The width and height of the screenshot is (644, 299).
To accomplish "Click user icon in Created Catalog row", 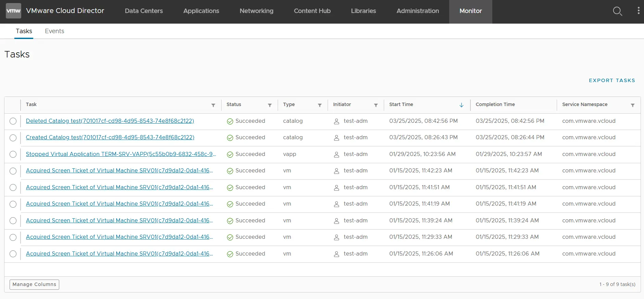I will tap(337, 138).
